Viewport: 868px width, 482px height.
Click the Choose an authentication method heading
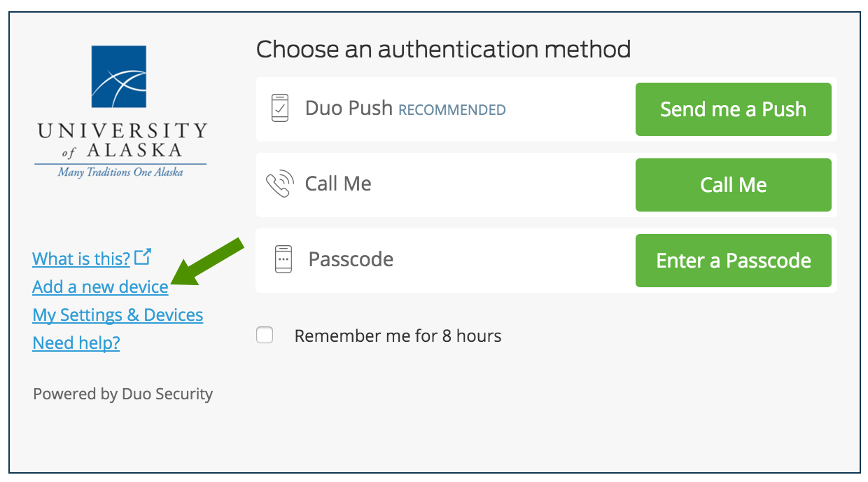tap(443, 50)
